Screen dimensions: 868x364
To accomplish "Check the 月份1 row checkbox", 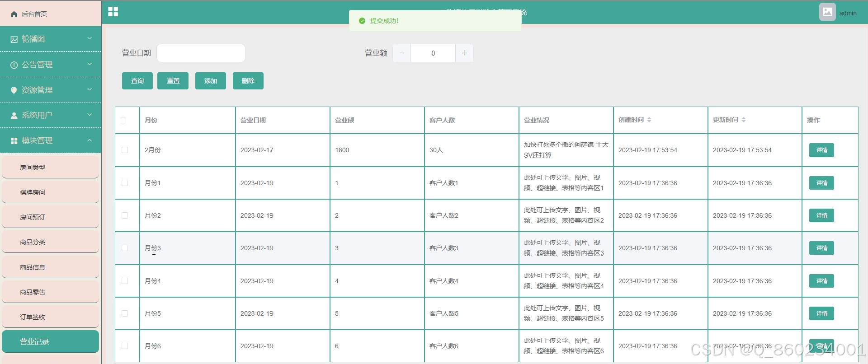I will 125,183.
